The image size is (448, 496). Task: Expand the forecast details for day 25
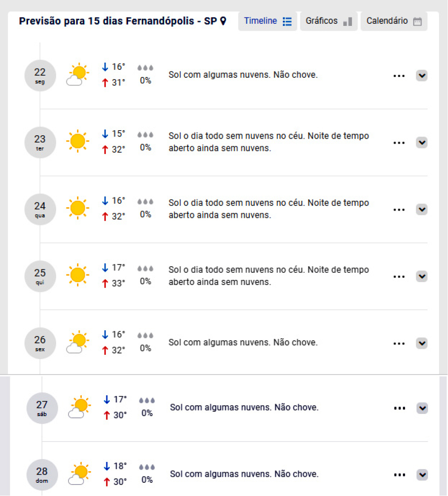[421, 276]
